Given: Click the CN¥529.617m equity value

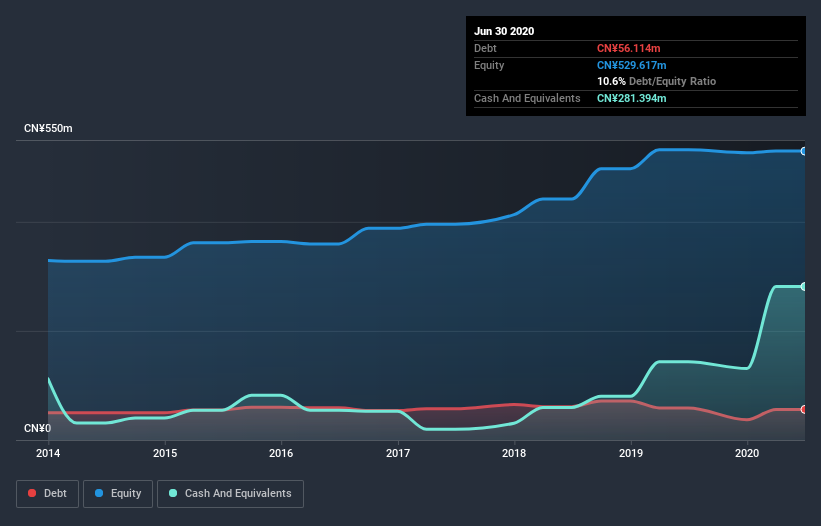Looking at the screenshot, I should pos(631,65).
